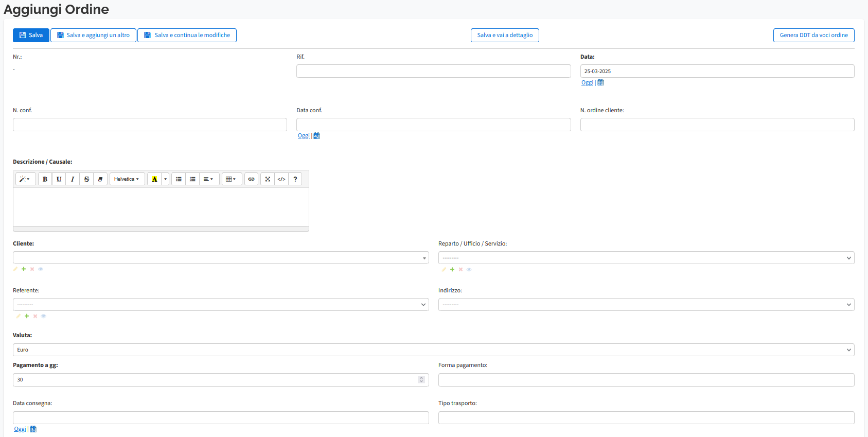Click the delete X under Referente

pyautogui.click(x=35, y=316)
